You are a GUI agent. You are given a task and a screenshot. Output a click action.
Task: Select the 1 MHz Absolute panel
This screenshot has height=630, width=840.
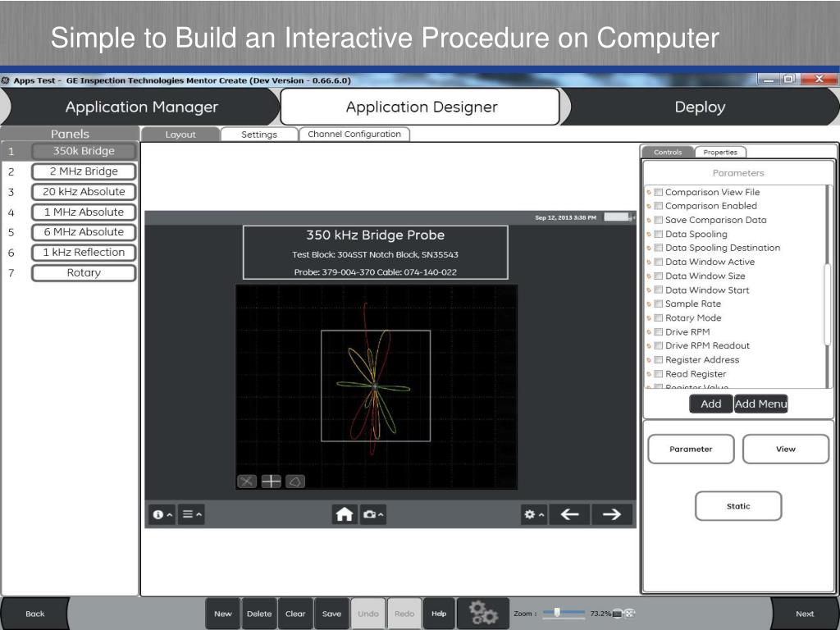(84, 212)
